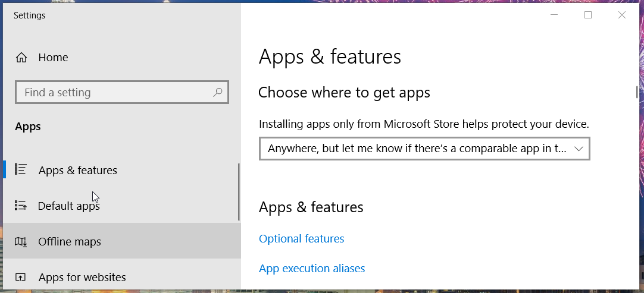The height and width of the screenshot is (293, 644).
Task: Click the Apps & features list icon
Action: [x=21, y=169]
